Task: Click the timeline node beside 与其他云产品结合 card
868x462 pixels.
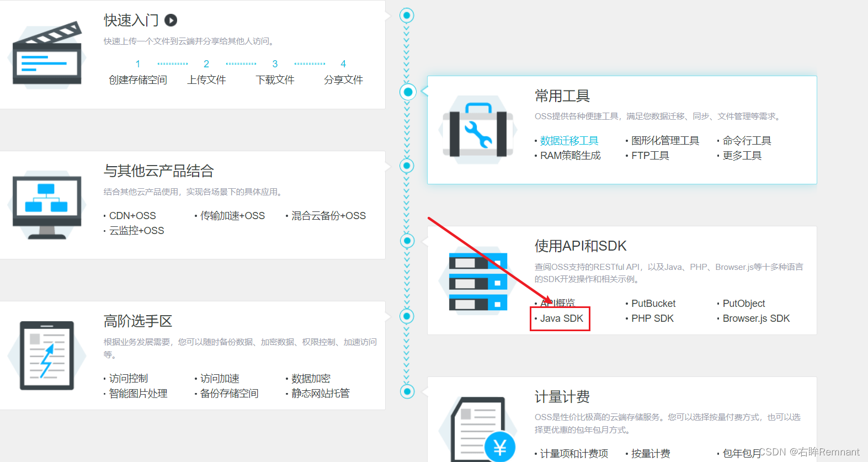Action: tap(407, 166)
